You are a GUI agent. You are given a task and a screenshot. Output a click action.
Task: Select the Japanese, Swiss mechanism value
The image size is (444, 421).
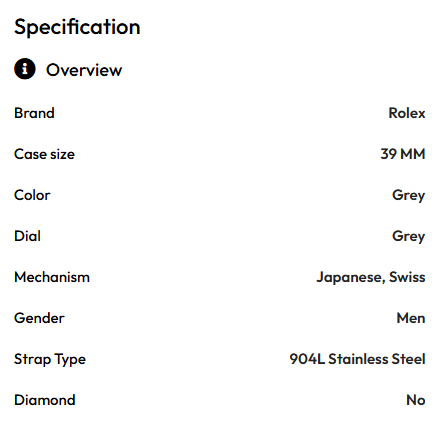point(371,278)
